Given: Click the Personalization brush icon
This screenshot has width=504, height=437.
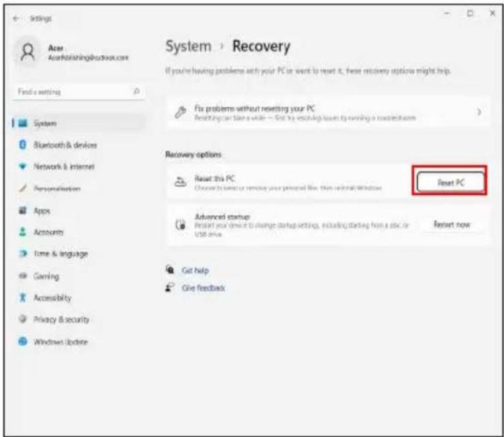Looking at the screenshot, I should 22,188.
